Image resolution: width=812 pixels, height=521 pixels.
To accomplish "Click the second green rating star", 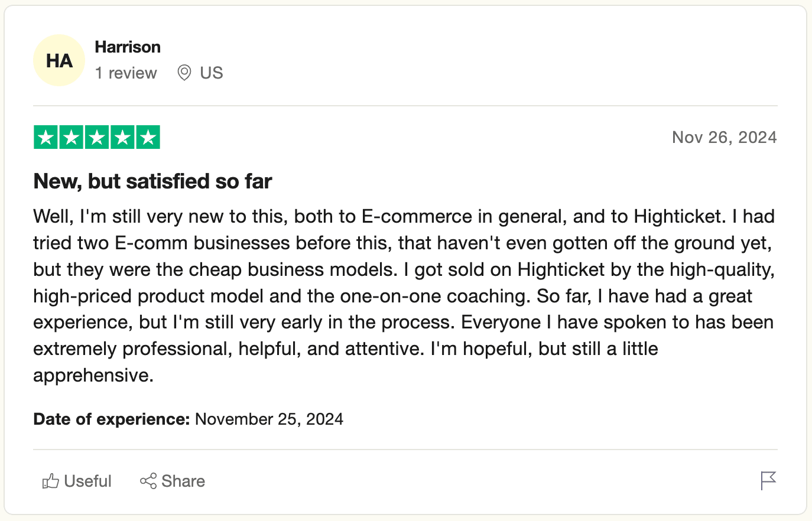I will click(72, 138).
